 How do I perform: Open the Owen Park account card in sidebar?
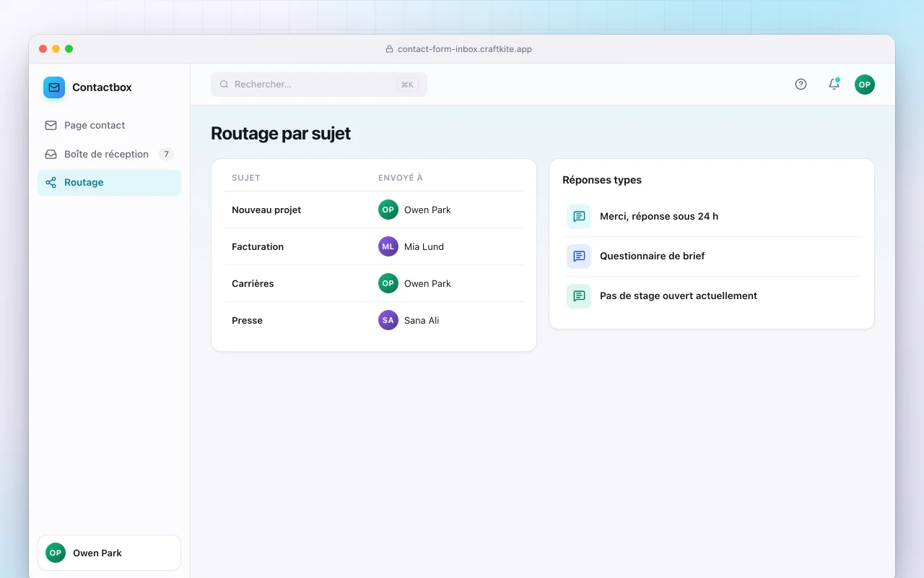[109, 553]
